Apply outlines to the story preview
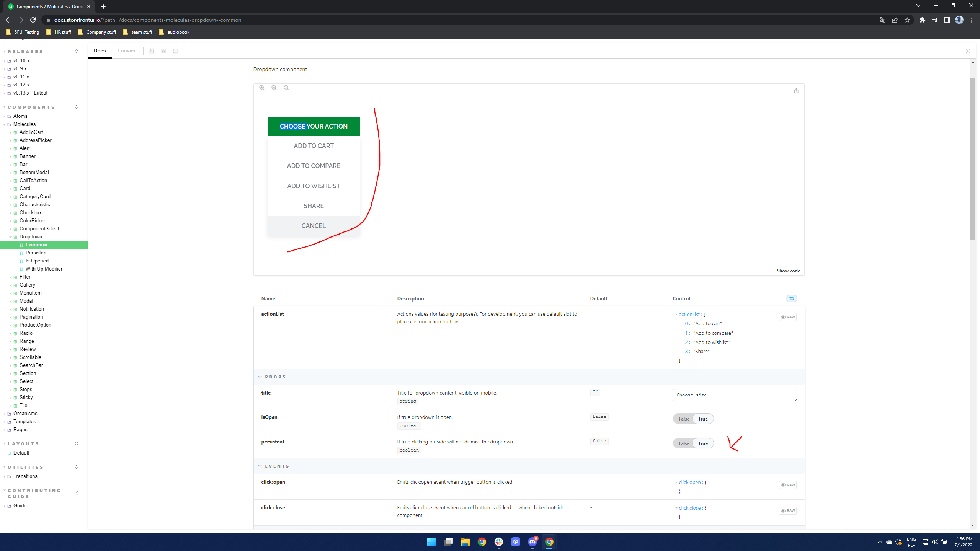 click(x=176, y=51)
